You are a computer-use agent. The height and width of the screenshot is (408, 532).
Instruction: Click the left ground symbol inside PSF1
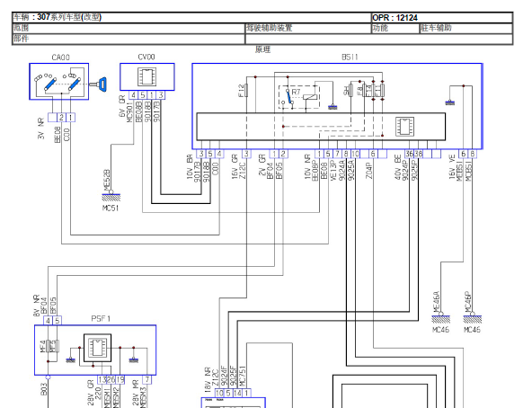(71, 359)
